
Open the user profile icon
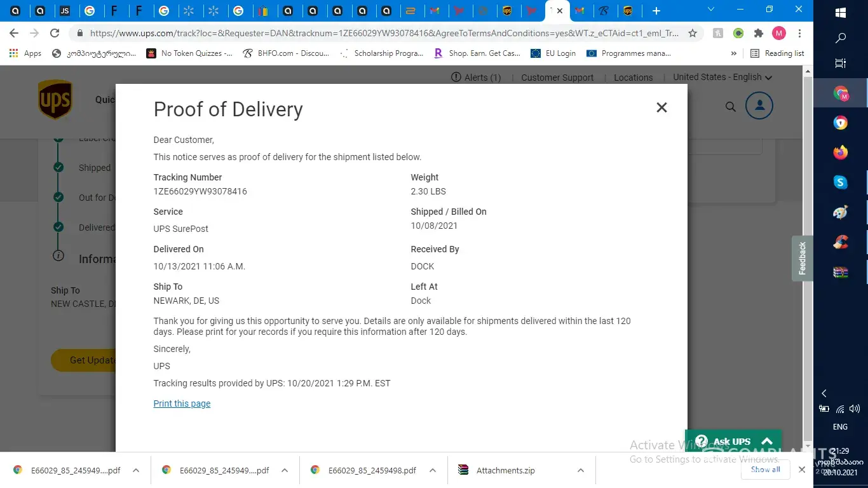[x=759, y=105]
